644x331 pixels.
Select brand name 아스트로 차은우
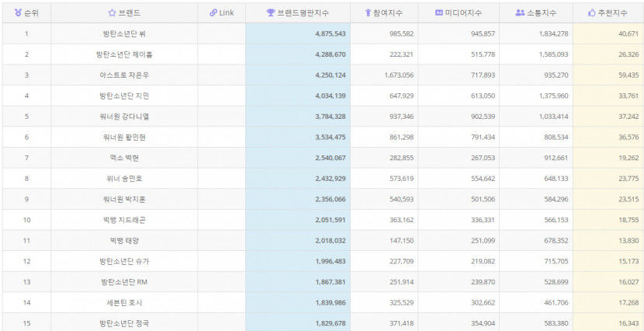click(124, 75)
